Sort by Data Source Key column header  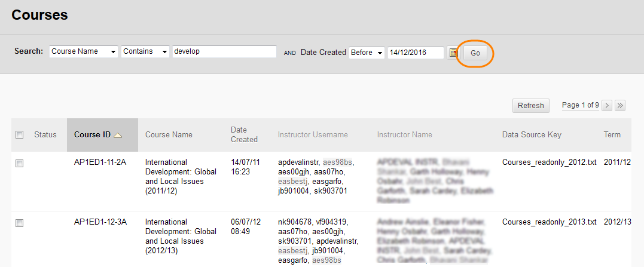coord(532,135)
